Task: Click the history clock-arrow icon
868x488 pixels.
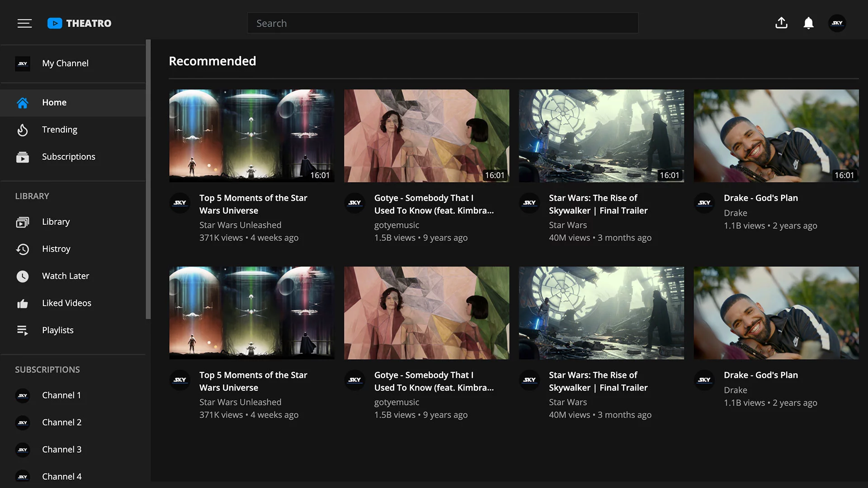Action: click(23, 249)
